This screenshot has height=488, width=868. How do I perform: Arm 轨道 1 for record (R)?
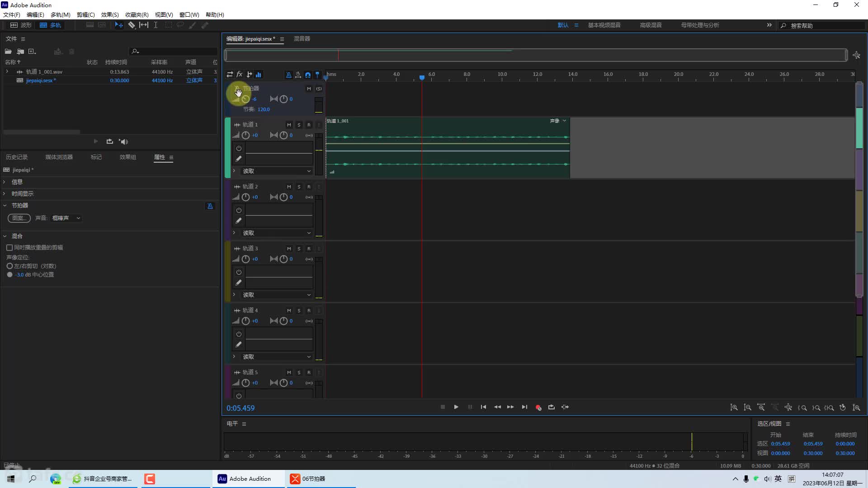309,125
